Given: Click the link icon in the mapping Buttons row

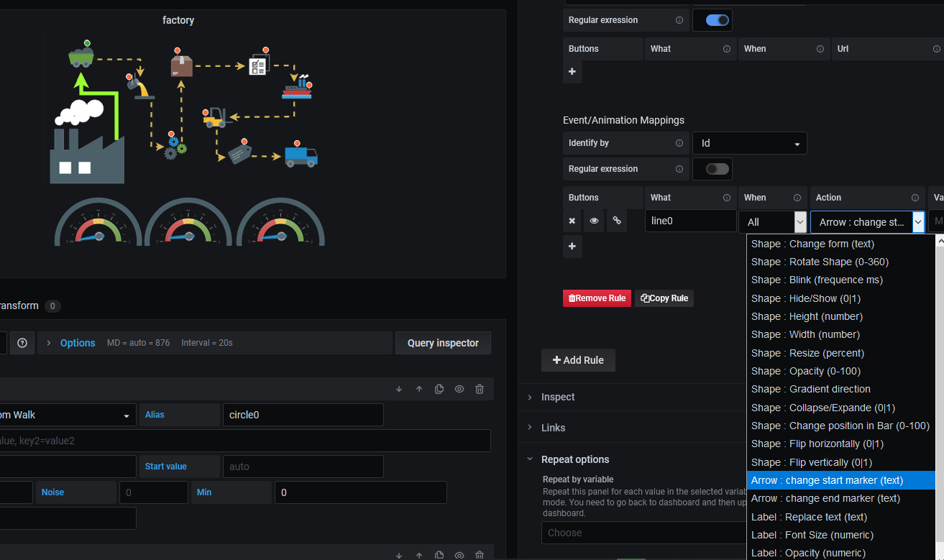Looking at the screenshot, I should (x=616, y=221).
